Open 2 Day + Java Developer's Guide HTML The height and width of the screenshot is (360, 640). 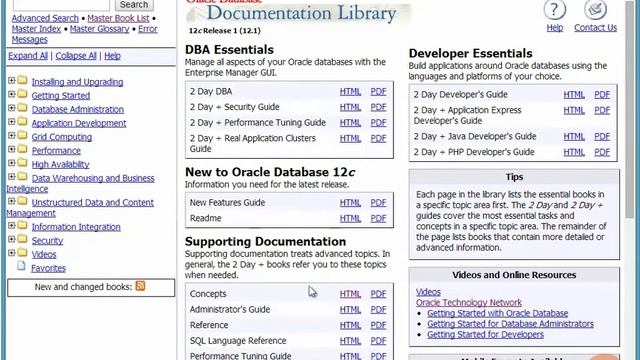click(x=574, y=137)
